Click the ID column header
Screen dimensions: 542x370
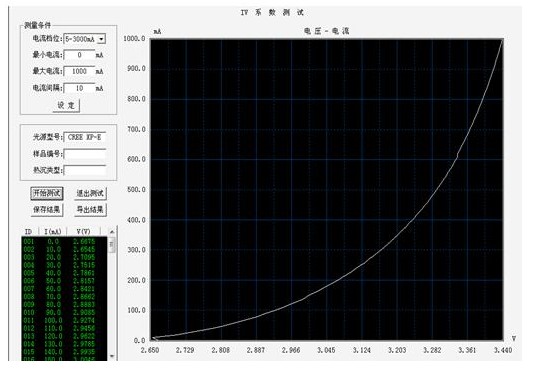pyautogui.click(x=29, y=231)
